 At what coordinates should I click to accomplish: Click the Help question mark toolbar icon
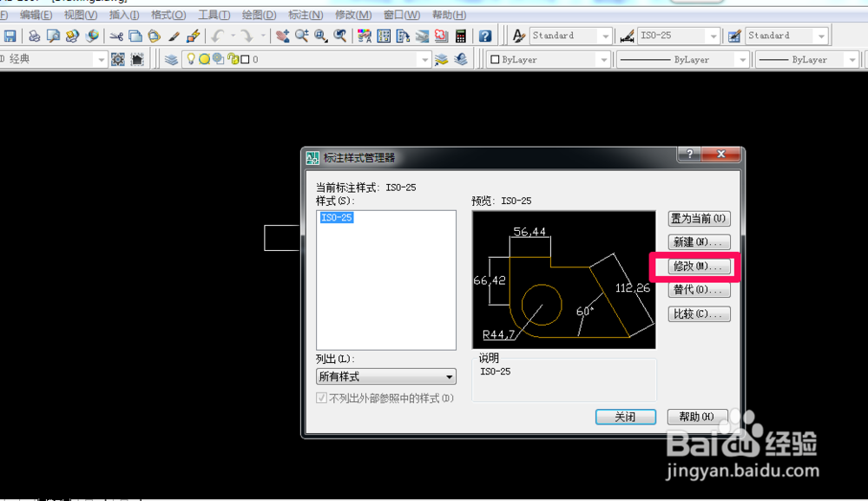[485, 36]
